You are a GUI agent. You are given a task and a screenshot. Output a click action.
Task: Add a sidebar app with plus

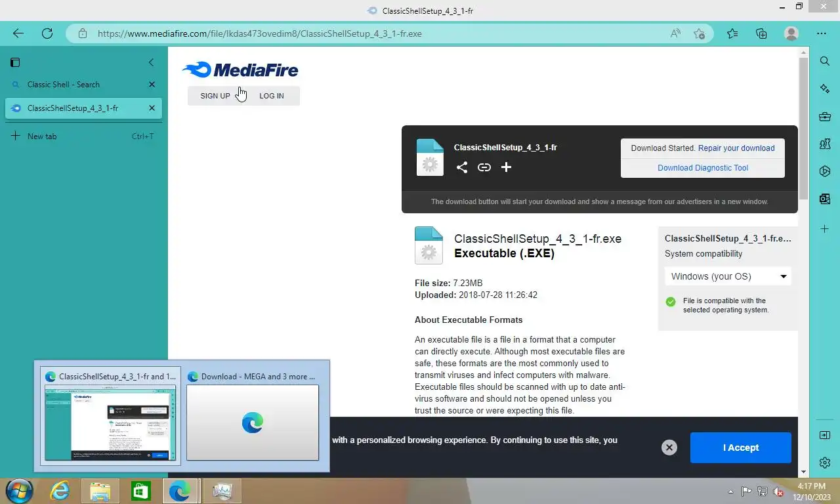tap(825, 229)
